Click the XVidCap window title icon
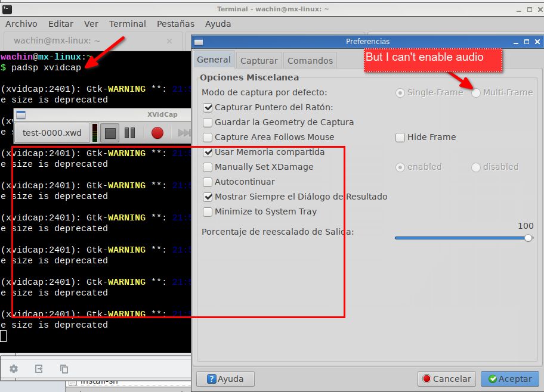Viewport: 544px width, 392px height. click(x=21, y=115)
